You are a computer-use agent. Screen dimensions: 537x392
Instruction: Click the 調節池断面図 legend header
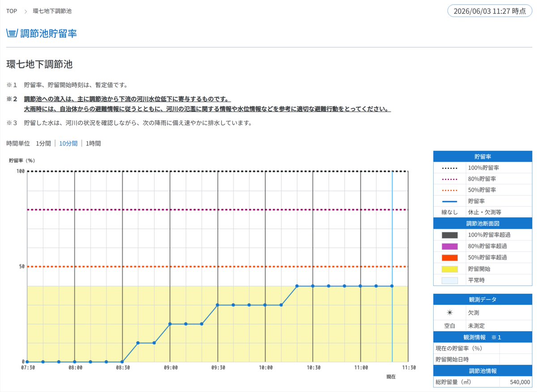[x=483, y=224]
